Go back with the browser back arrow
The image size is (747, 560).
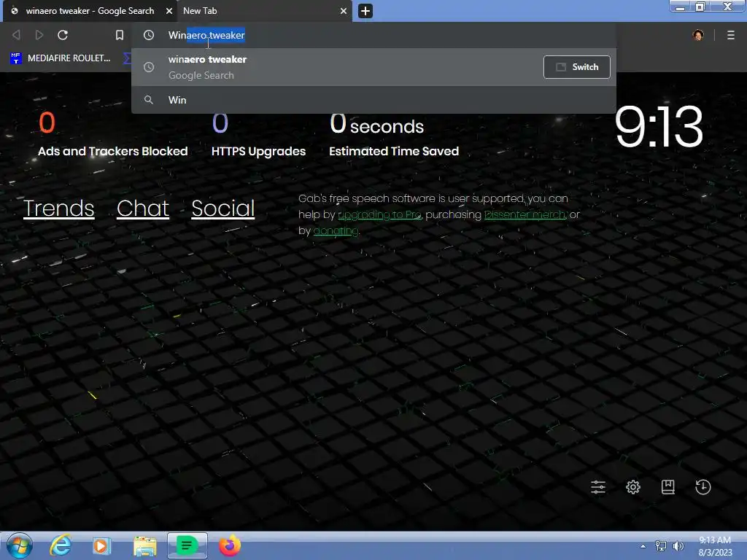(16, 35)
